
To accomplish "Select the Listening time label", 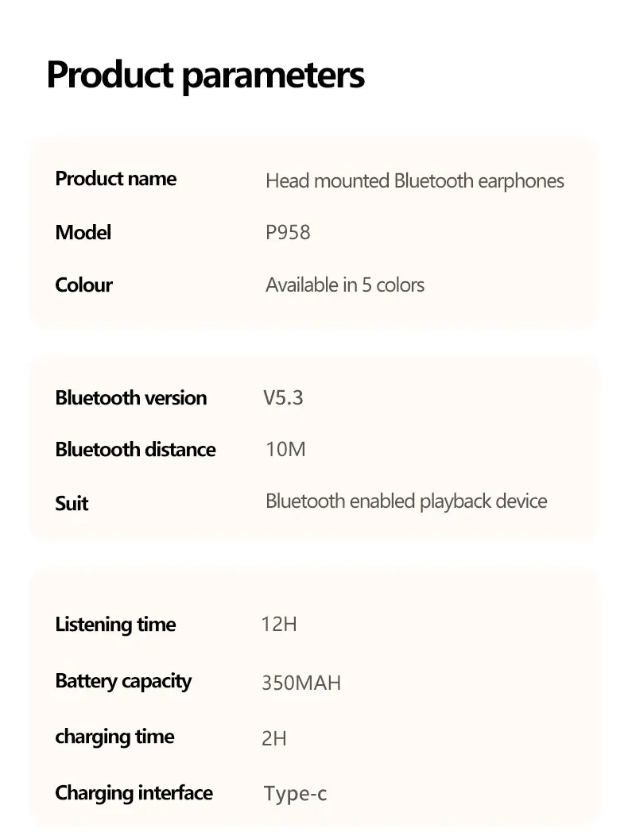I will click(x=115, y=625).
